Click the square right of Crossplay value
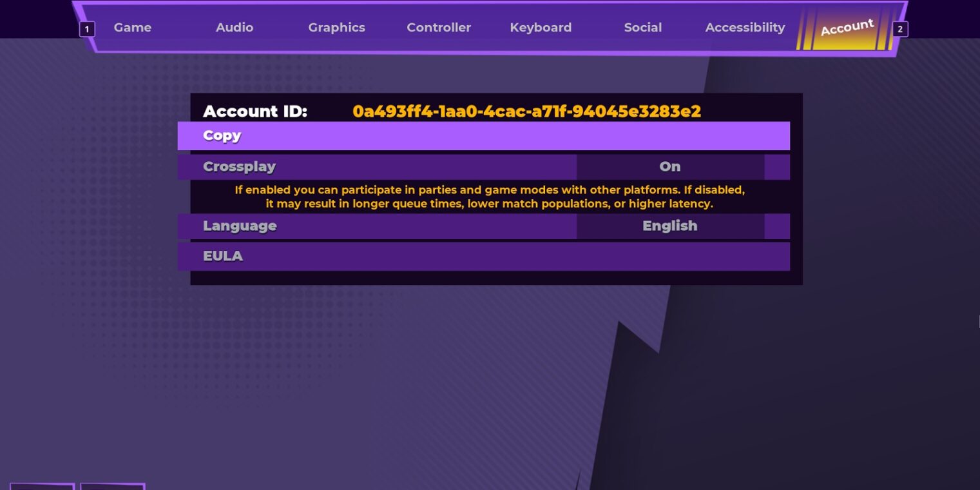This screenshot has height=490, width=980. 777,167
